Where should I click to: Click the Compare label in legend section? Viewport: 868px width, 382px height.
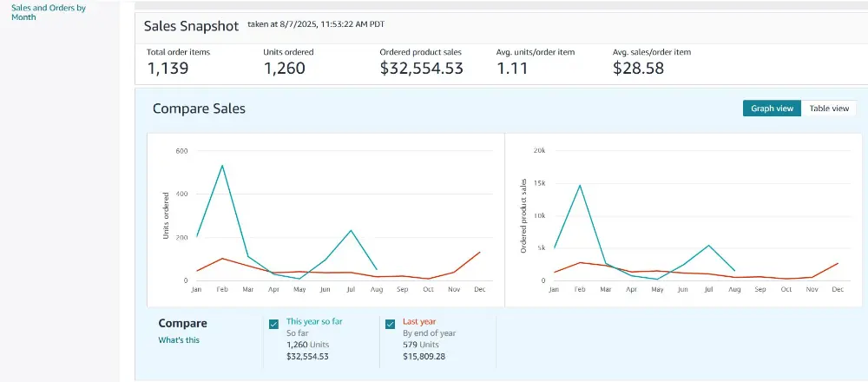click(x=182, y=323)
